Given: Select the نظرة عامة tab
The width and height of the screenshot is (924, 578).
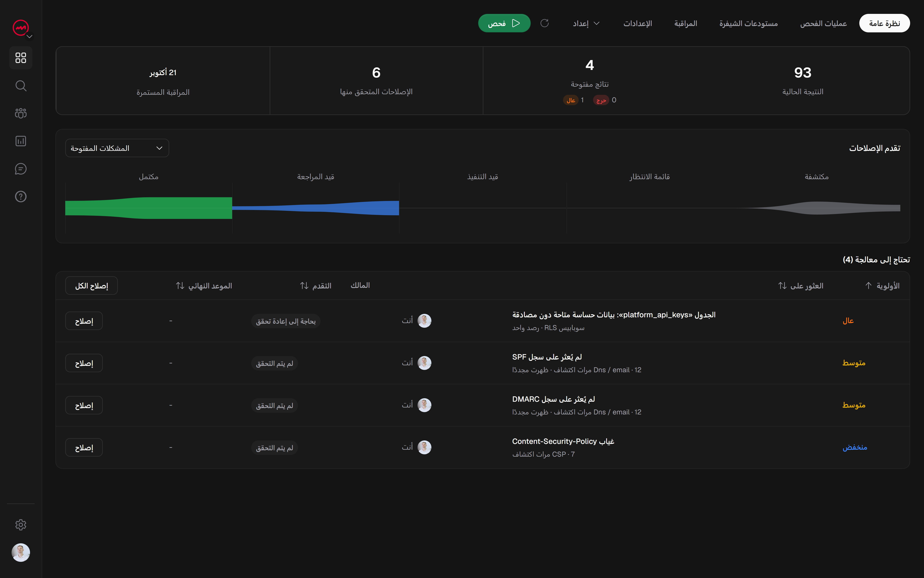Looking at the screenshot, I should coord(884,23).
